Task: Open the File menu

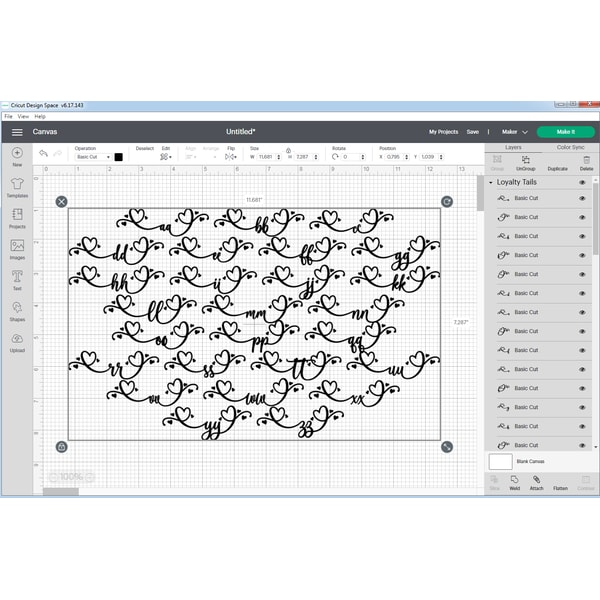Action: click(8, 116)
